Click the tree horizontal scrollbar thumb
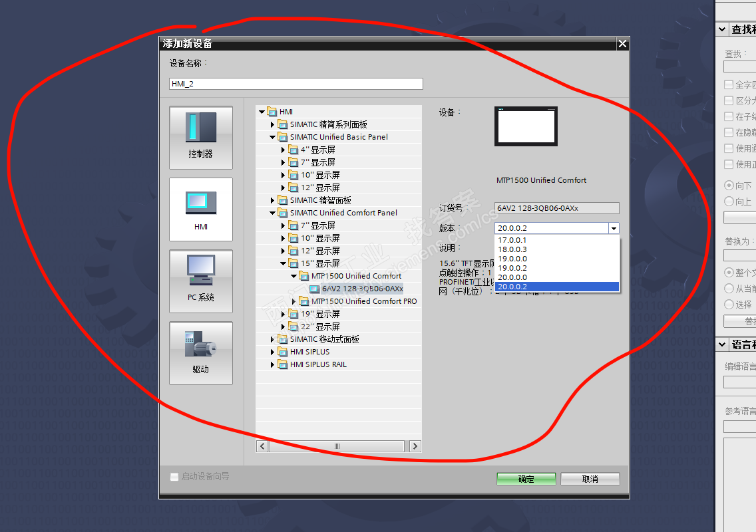The height and width of the screenshot is (532, 756). tap(337, 446)
